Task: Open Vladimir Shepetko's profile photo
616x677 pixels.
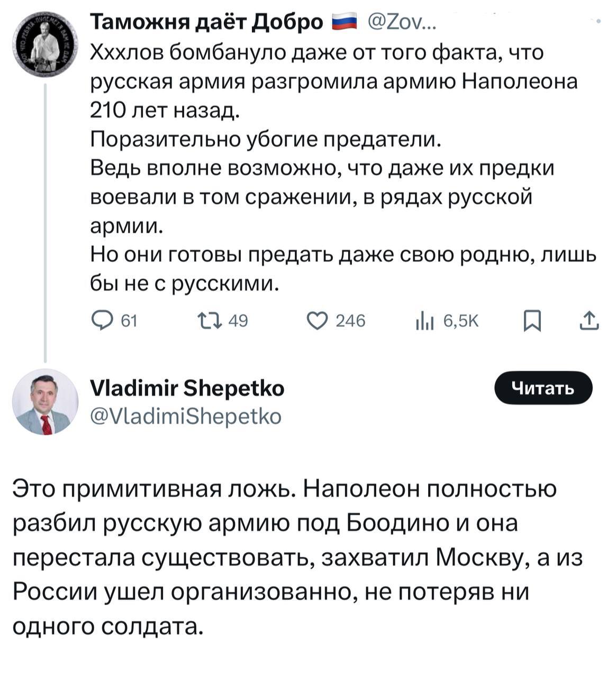Action: (x=45, y=402)
